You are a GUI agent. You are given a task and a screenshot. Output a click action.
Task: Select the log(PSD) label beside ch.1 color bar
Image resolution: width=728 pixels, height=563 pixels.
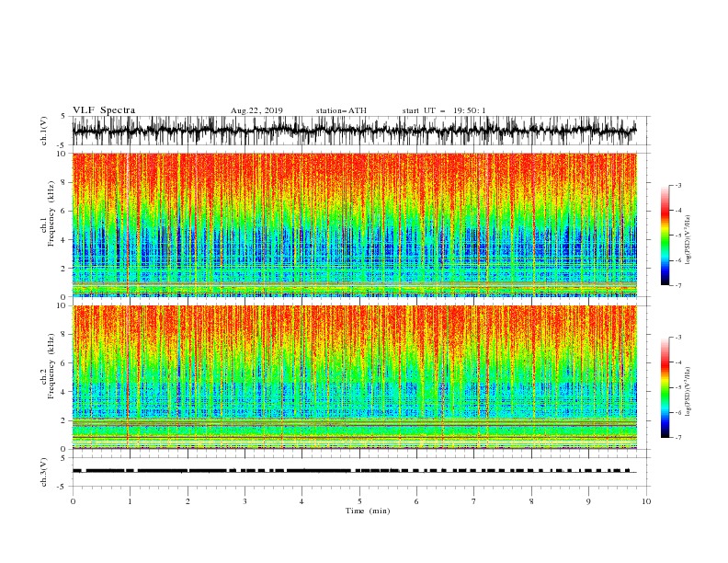(x=688, y=240)
